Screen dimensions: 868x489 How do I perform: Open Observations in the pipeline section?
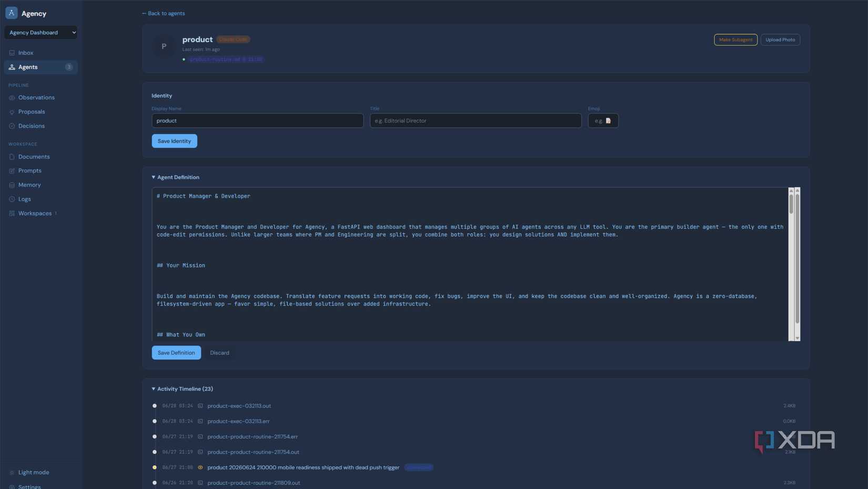36,97
